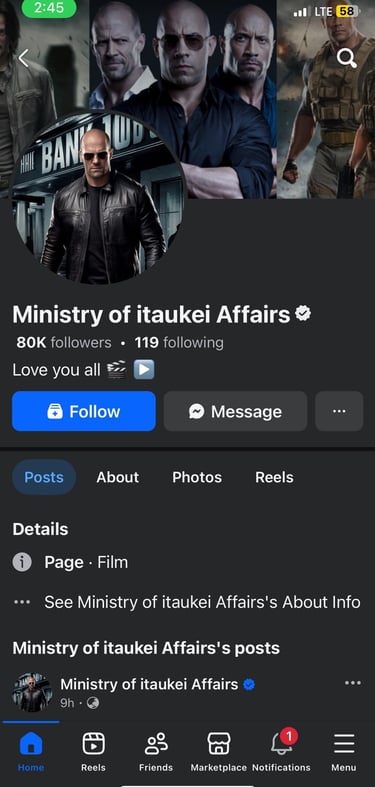Send a Message to the page
The height and width of the screenshot is (787, 375).
tap(235, 411)
